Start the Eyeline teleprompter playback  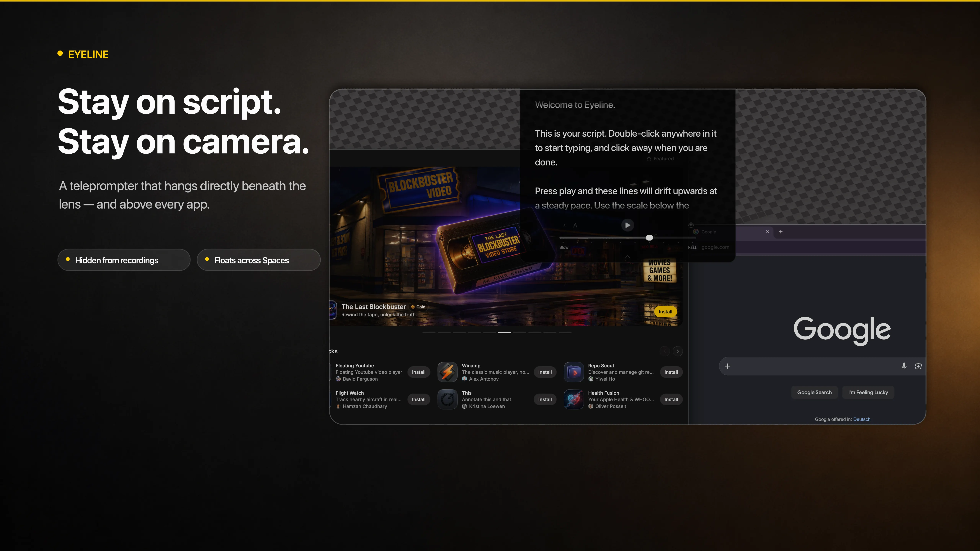tap(627, 225)
